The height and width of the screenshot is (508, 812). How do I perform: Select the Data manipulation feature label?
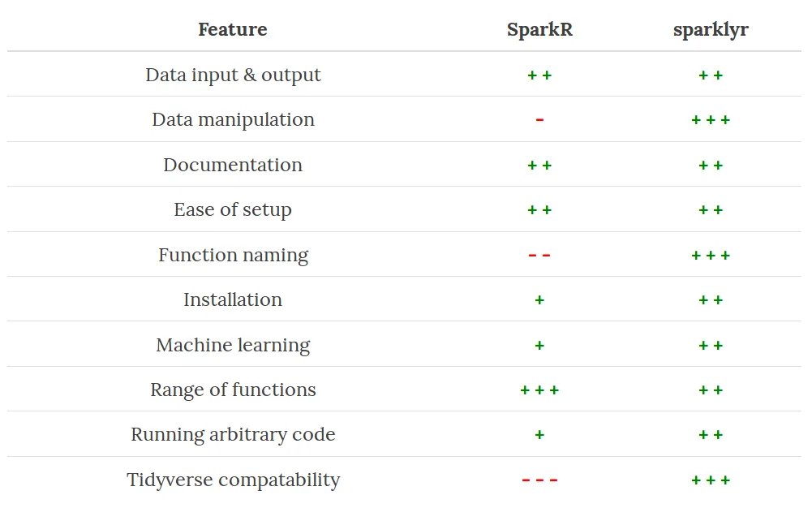[233, 119]
